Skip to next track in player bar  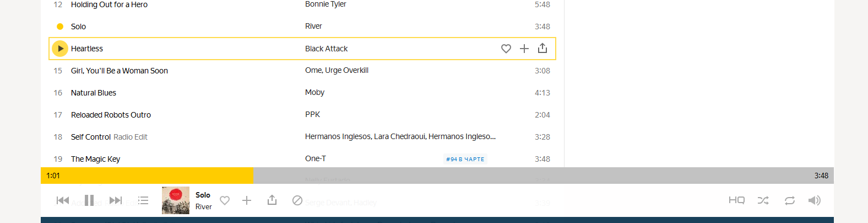pyautogui.click(x=116, y=200)
